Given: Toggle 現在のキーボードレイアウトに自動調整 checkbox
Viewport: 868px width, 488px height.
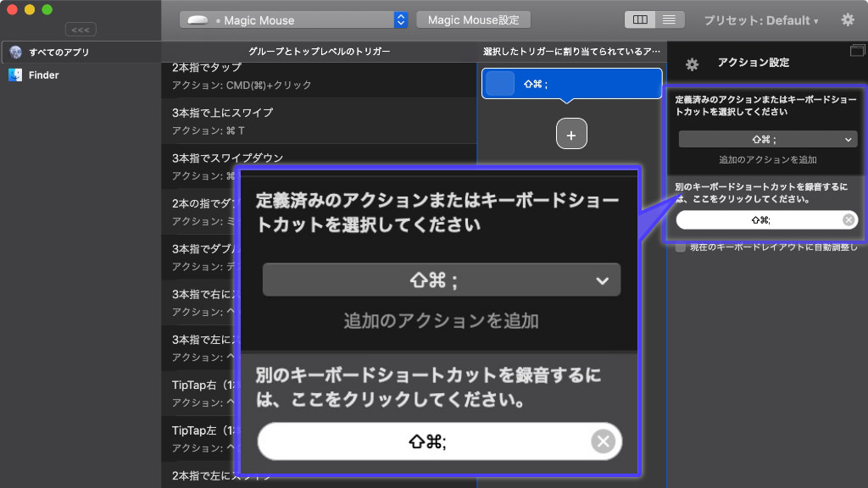Looking at the screenshot, I should pos(681,247).
